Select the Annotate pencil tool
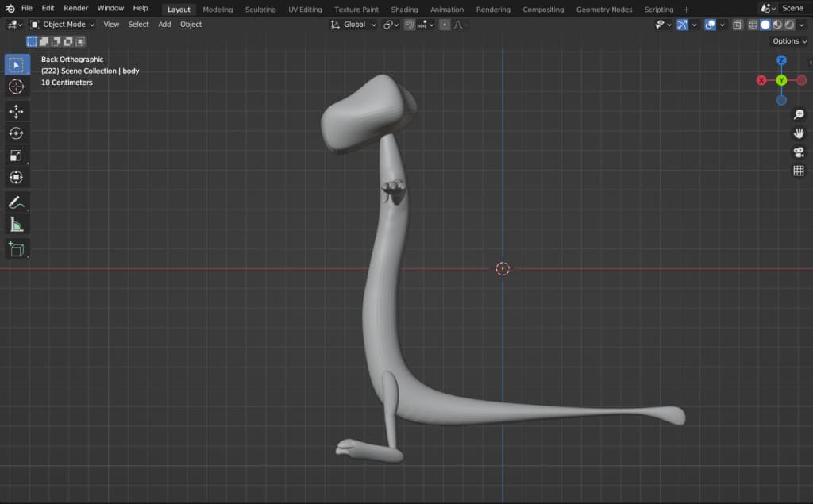813x504 pixels. [16, 202]
